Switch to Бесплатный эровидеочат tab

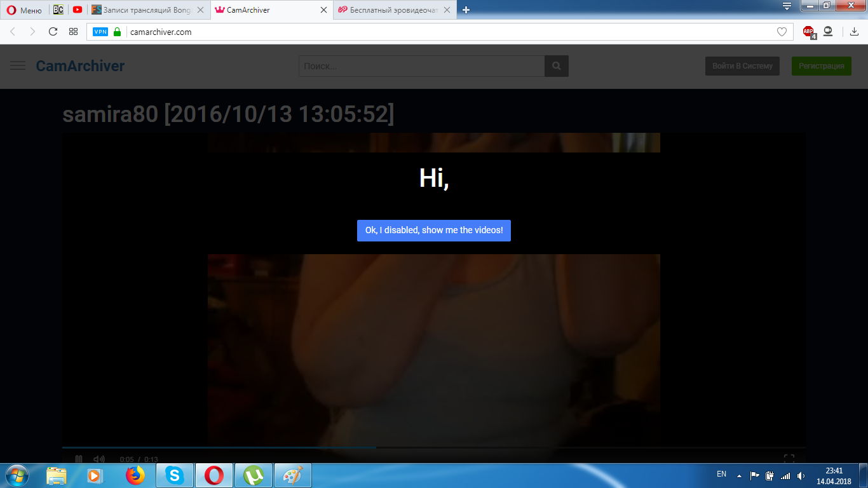pos(394,10)
